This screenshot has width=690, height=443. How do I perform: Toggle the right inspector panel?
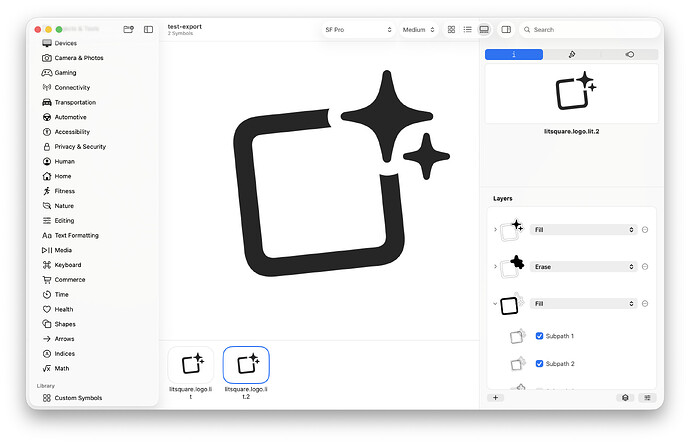pos(506,29)
